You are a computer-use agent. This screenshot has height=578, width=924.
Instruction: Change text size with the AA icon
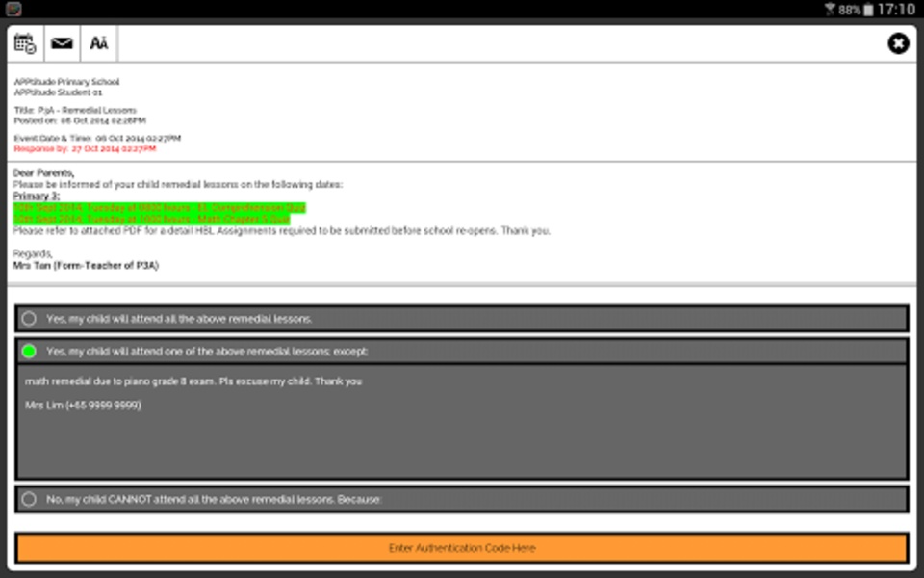pos(98,43)
